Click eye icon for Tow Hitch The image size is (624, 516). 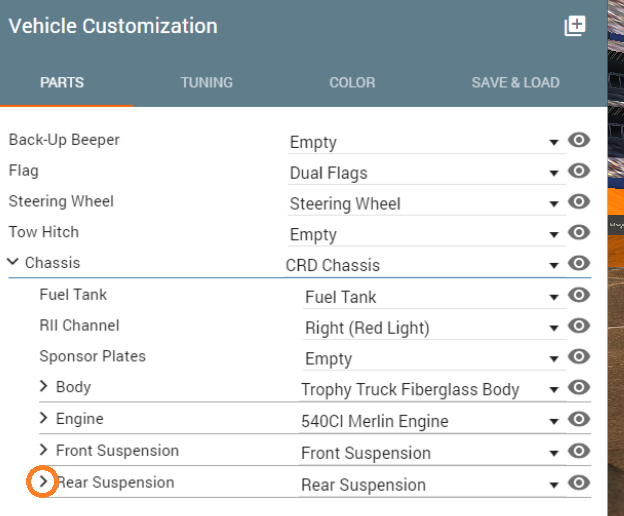[579, 232]
